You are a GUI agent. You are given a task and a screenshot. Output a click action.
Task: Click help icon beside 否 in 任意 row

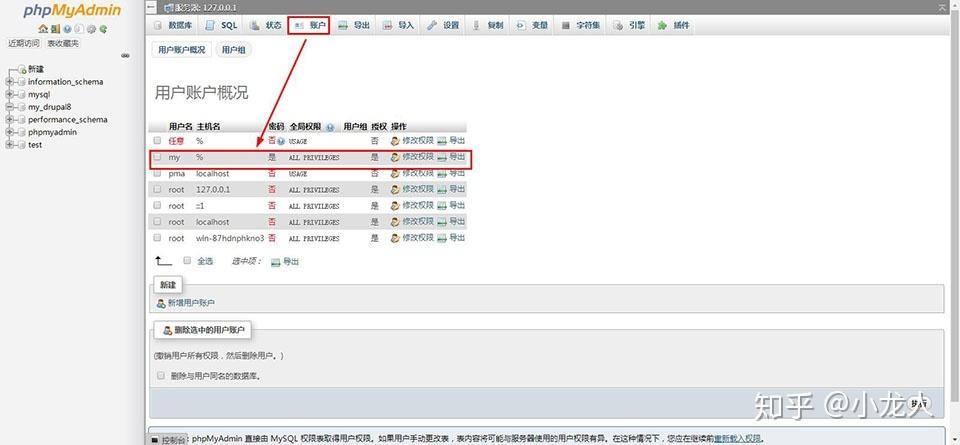click(281, 141)
